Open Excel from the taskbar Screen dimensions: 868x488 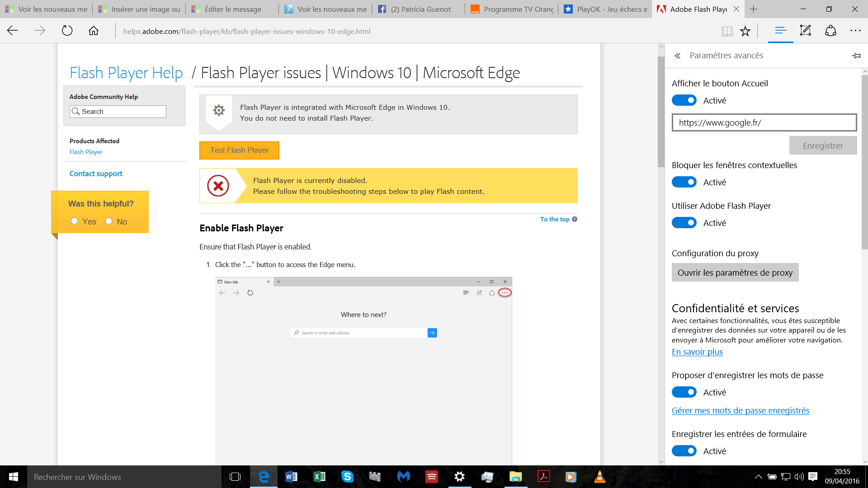(319, 477)
